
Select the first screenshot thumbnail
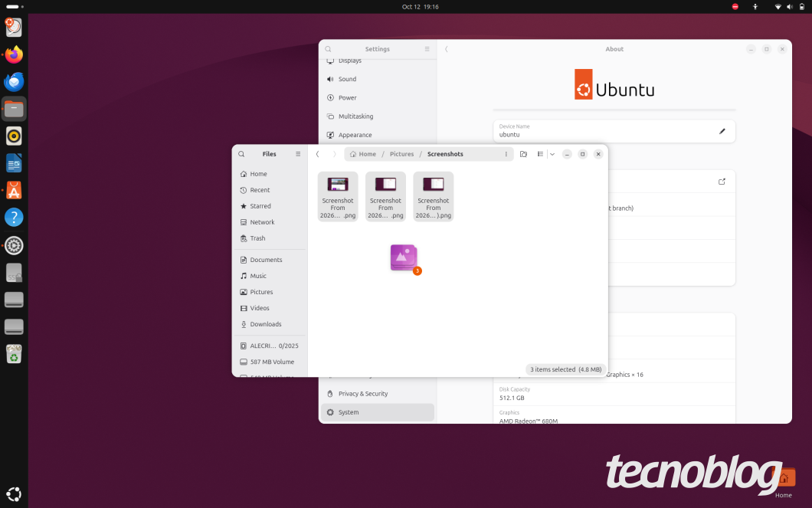[338, 197]
